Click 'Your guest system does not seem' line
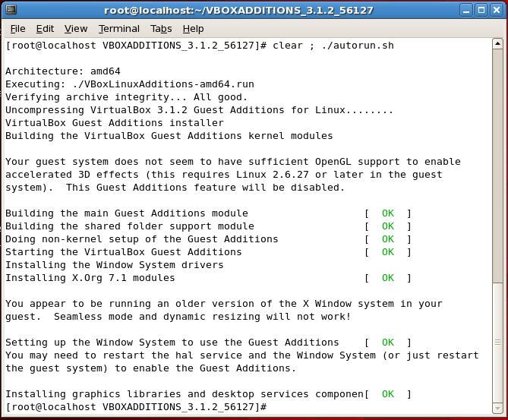This screenshot has width=508, height=420. click(x=233, y=162)
